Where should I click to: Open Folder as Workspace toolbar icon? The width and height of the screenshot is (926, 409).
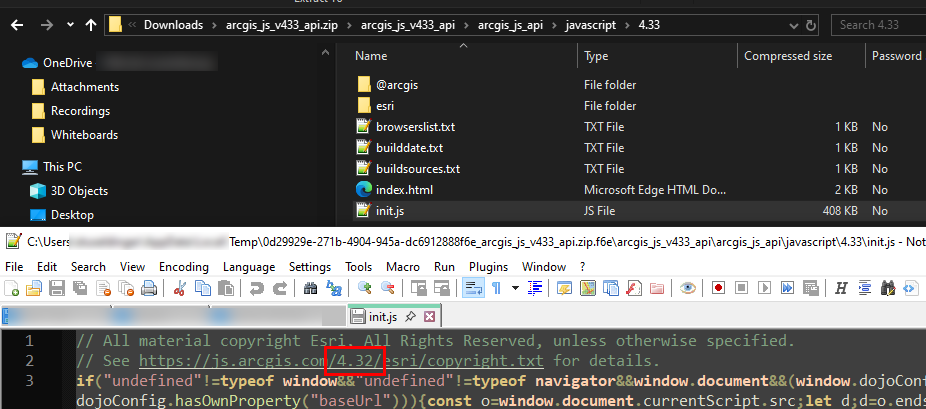point(657,288)
